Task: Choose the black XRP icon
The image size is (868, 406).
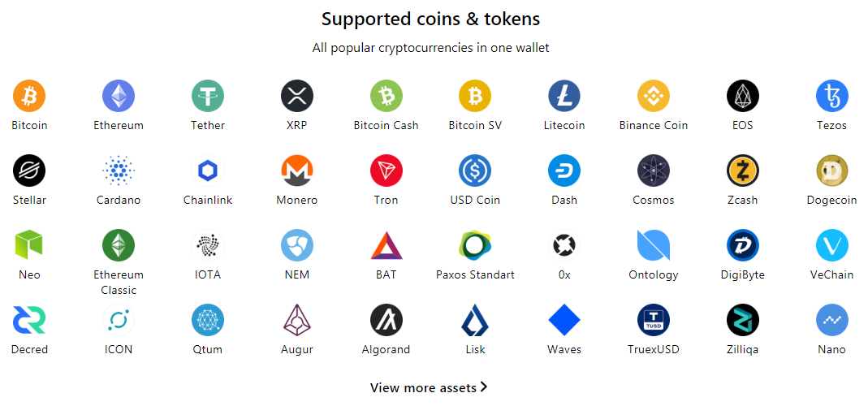Action: point(297,96)
